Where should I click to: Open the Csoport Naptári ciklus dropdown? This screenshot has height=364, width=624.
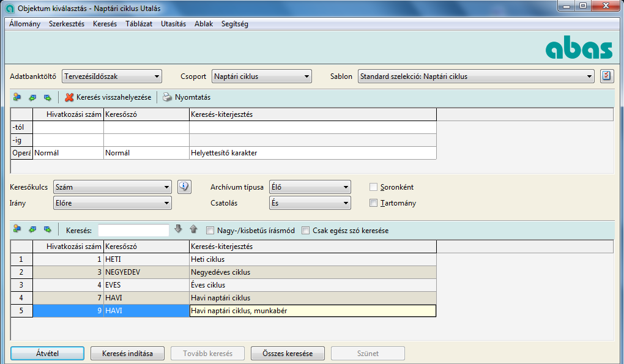pyautogui.click(x=261, y=76)
